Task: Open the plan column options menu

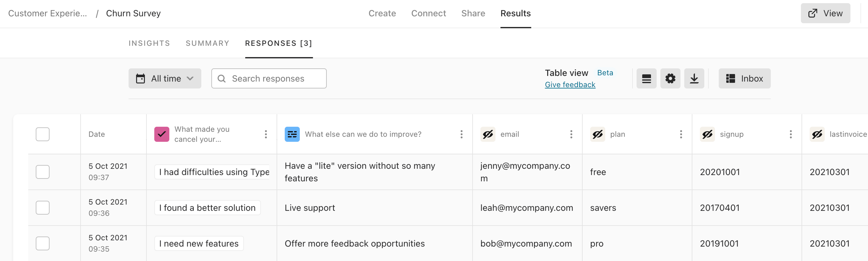Action: click(681, 134)
